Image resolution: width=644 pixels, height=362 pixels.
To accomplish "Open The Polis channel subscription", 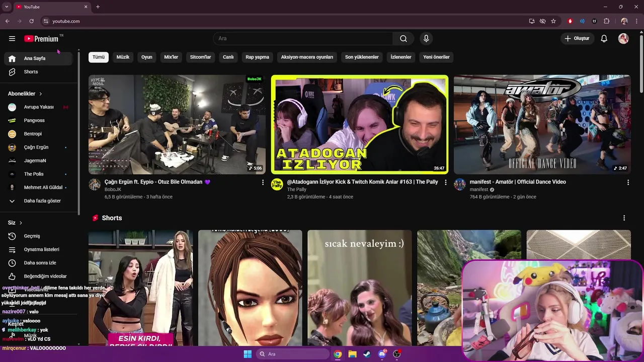I will 38,174.
